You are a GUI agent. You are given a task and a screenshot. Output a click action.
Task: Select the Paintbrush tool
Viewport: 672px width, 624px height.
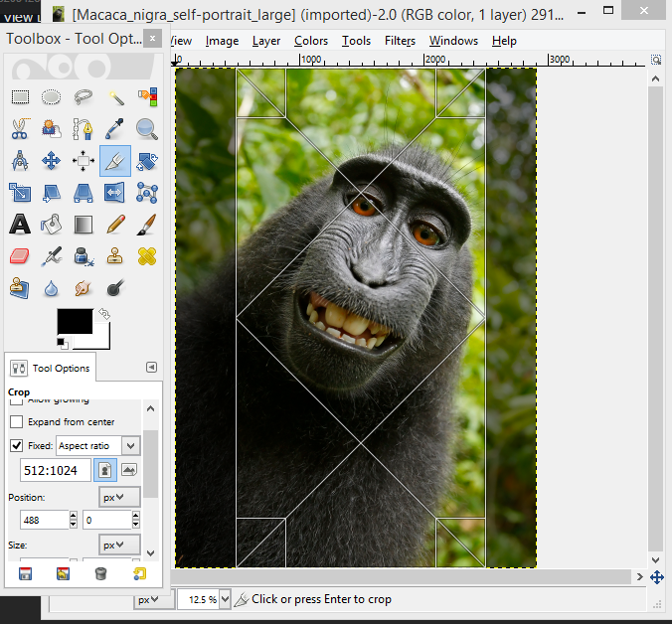(147, 225)
